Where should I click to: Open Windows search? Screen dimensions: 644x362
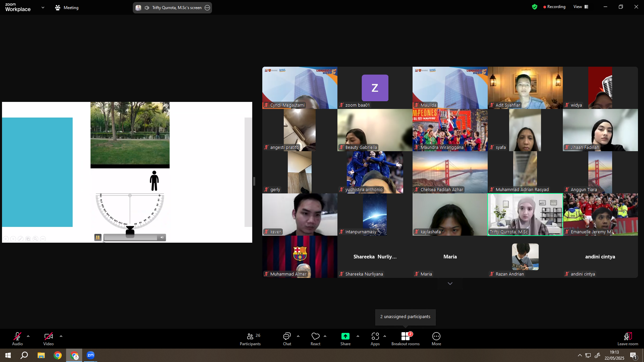coord(24,355)
